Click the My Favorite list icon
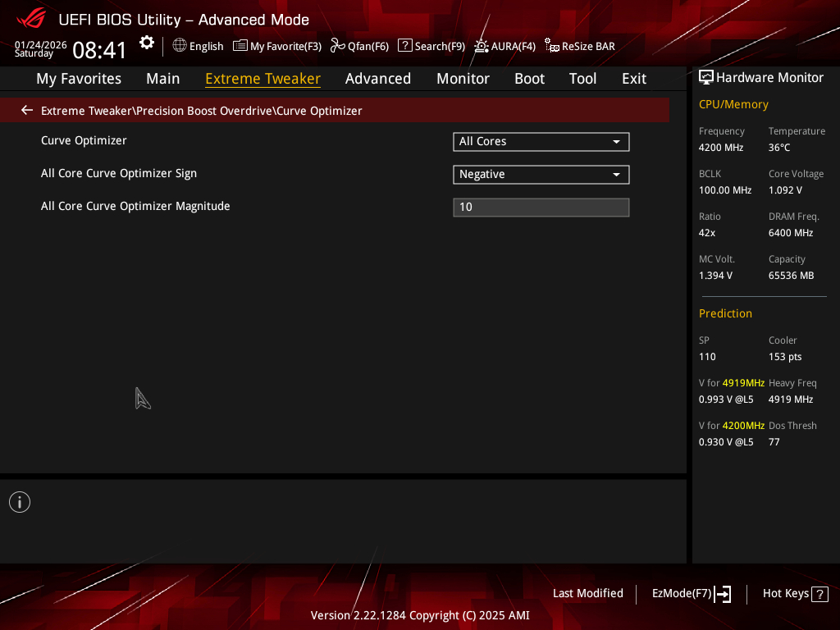This screenshot has width=840, height=630. (x=240, y=46)
